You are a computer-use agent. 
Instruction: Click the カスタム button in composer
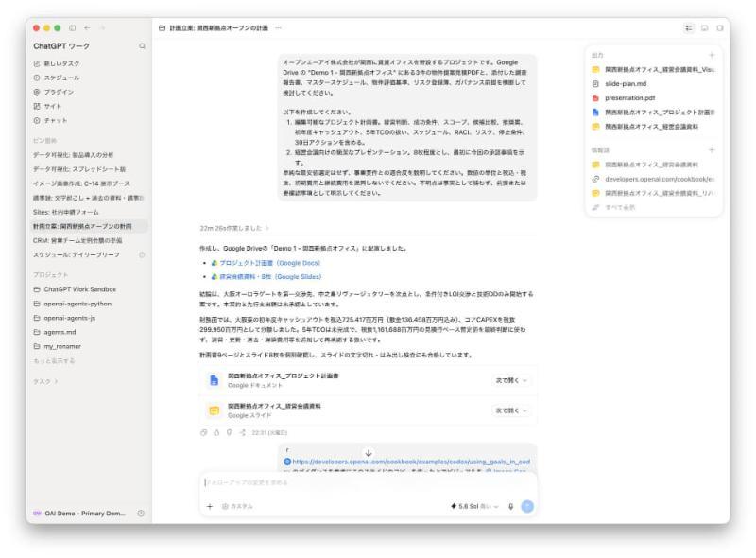(237, 506)
